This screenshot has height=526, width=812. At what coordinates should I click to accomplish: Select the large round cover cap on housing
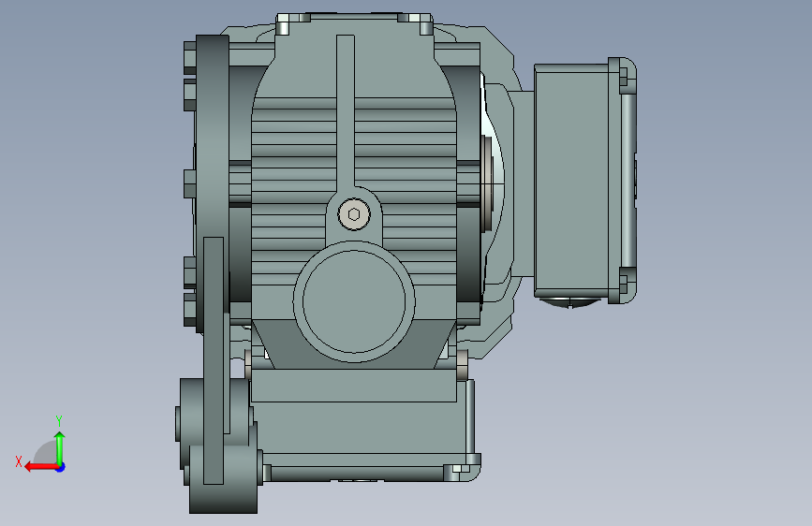354,301
